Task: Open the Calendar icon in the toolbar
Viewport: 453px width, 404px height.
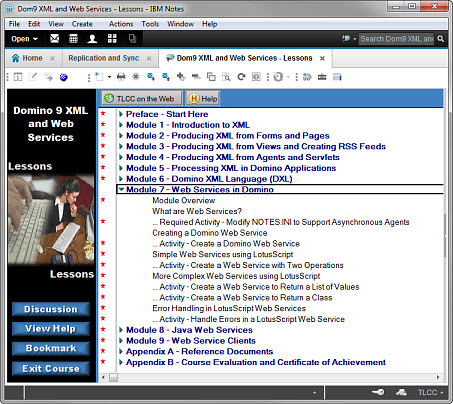Action: (x=73, y=39)
